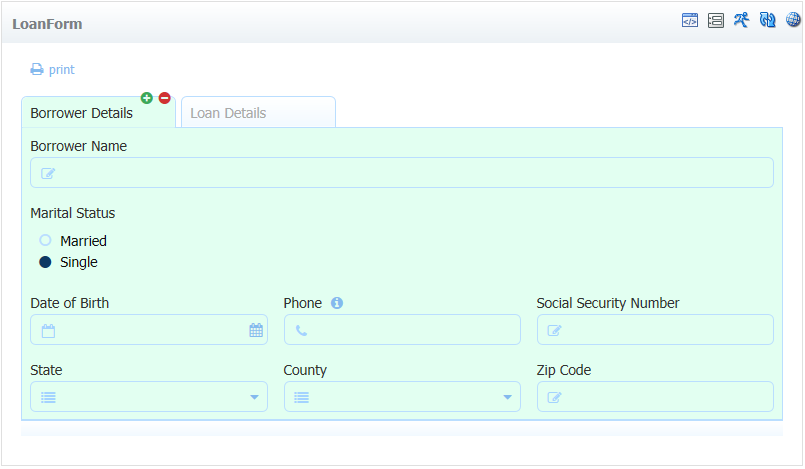Click the Phone input field

[402, 329]
